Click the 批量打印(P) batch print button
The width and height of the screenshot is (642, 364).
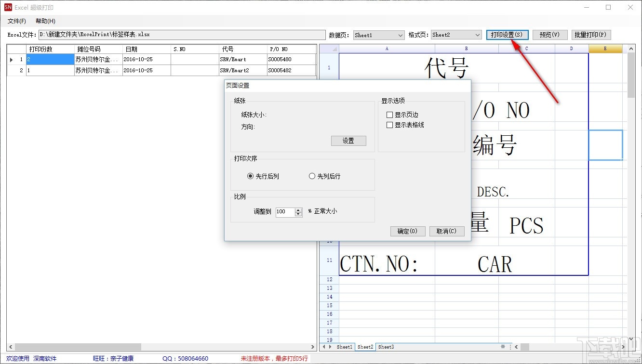[x=591, y=35]
